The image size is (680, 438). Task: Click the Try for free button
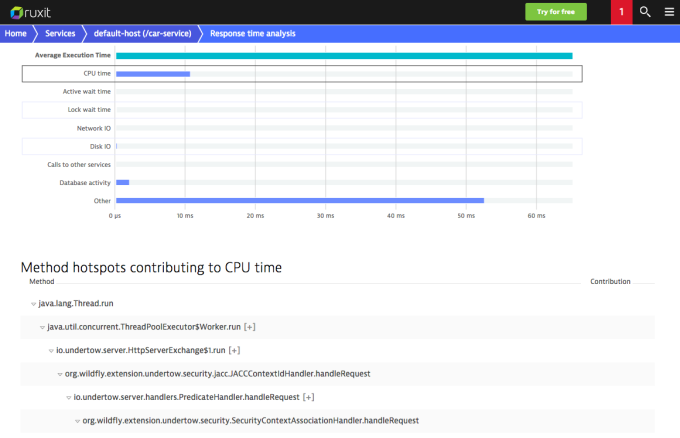tap(556, 12)
